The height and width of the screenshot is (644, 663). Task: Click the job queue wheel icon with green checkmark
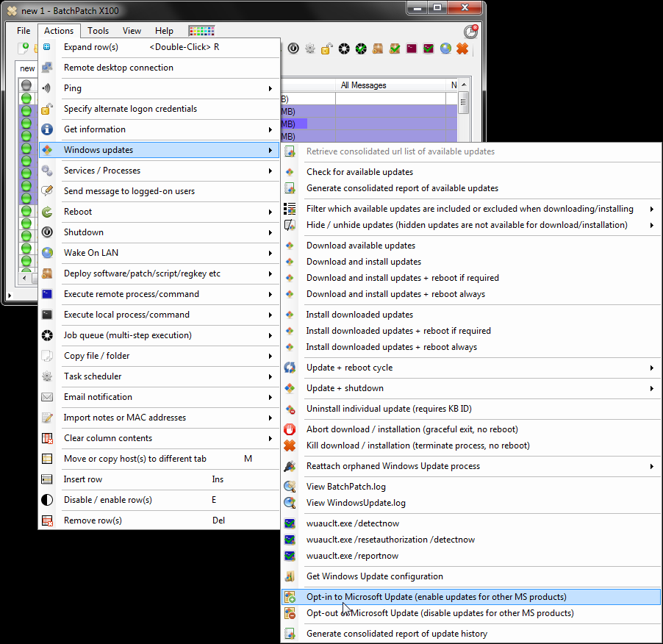coord(361,49)
